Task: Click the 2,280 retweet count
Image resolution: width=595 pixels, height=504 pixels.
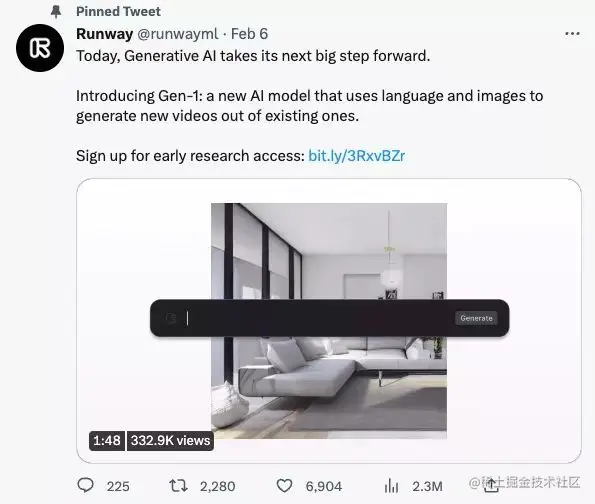Action: (218, 486)
